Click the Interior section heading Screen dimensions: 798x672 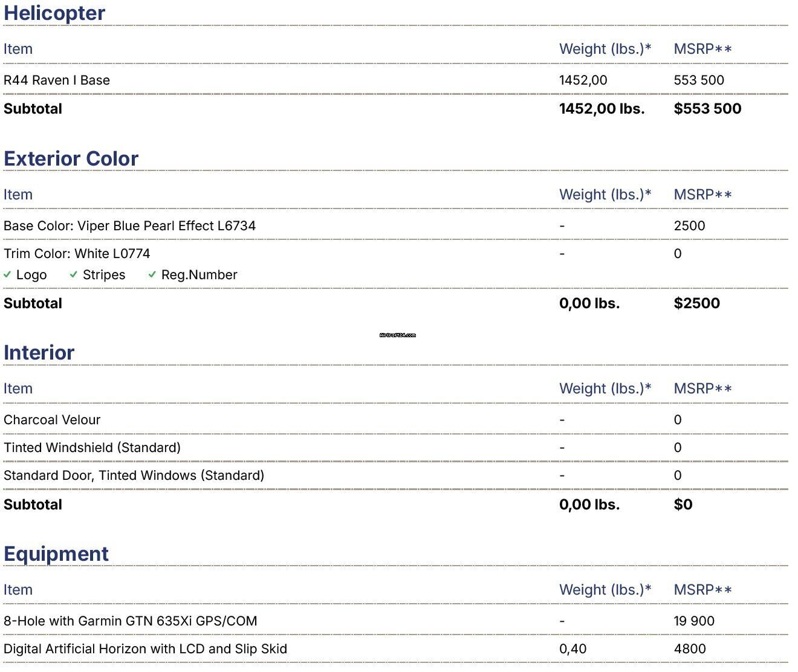tap(39, 352)
